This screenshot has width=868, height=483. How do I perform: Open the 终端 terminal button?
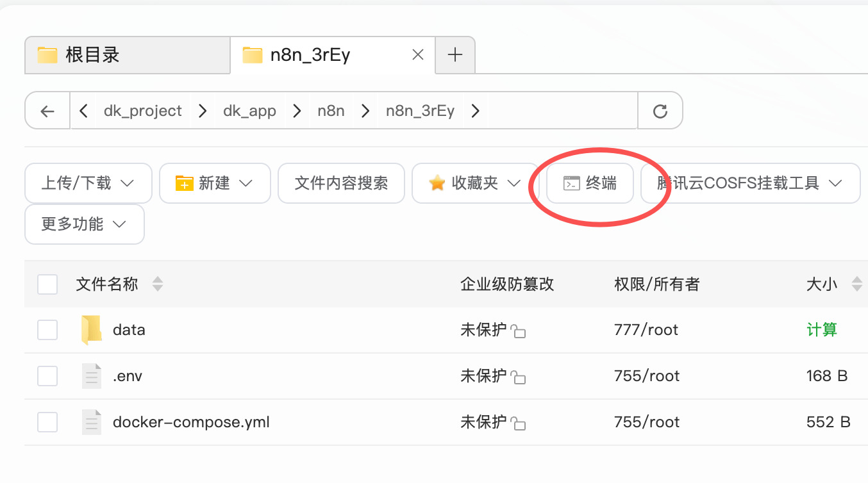point(590,183)
